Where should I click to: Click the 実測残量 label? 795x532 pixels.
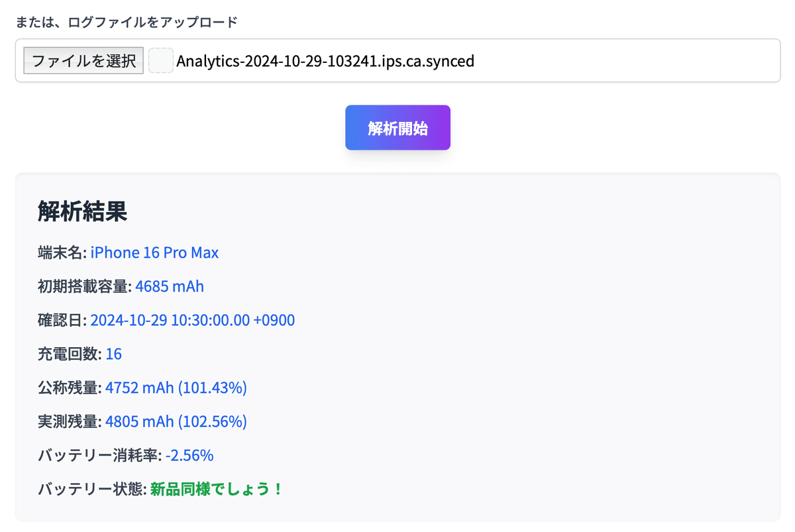tap(70, 421)
